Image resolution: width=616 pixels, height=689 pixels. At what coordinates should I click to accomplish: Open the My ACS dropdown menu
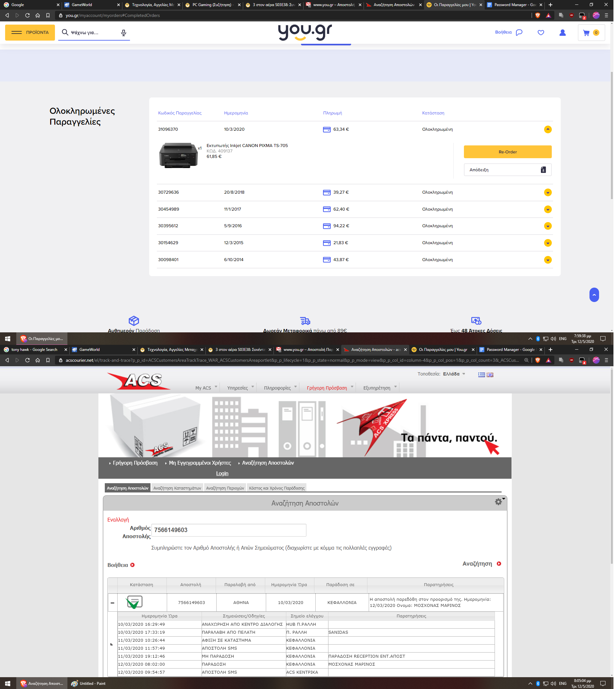point(206,388)
